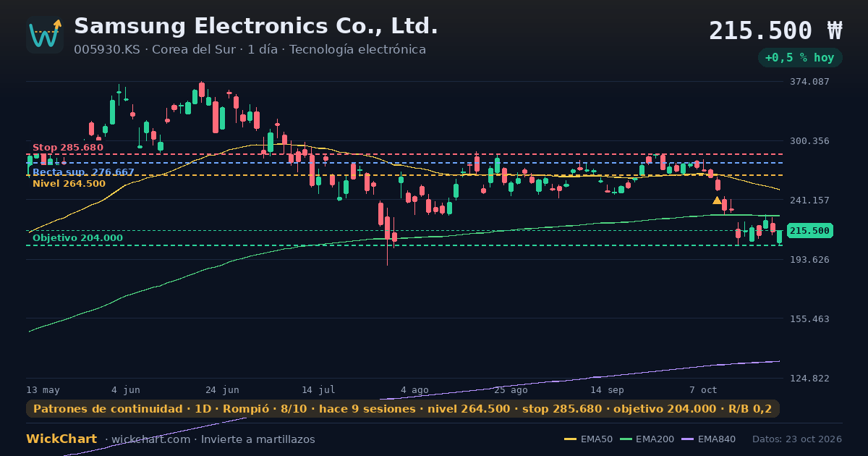Click the 4 ago date axis label

coord(414,390)
